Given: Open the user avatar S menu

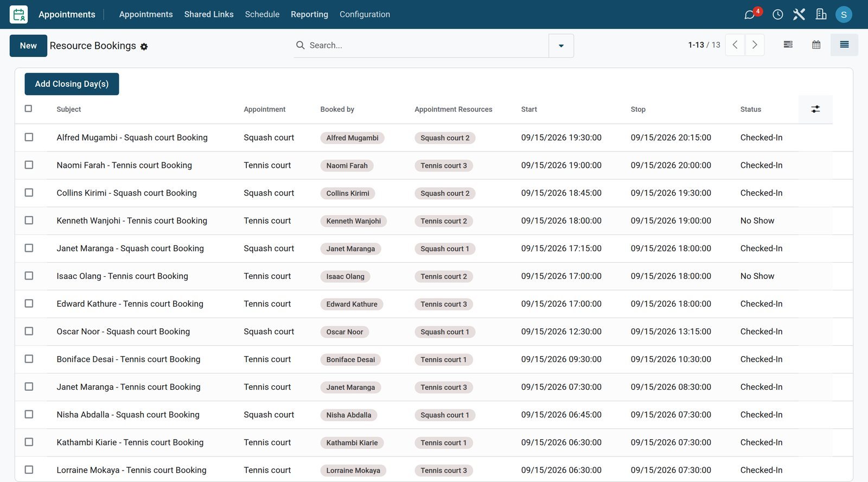Looking at the screenshot, I should [844, 15].
